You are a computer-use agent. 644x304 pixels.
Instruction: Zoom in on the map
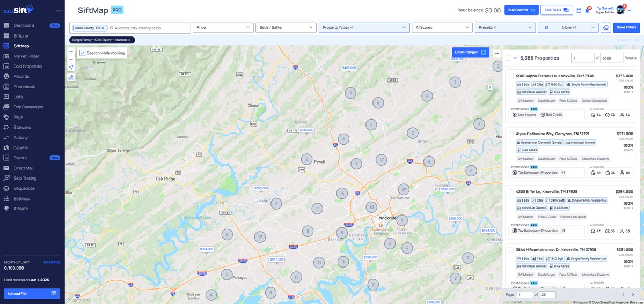[71, 52]
